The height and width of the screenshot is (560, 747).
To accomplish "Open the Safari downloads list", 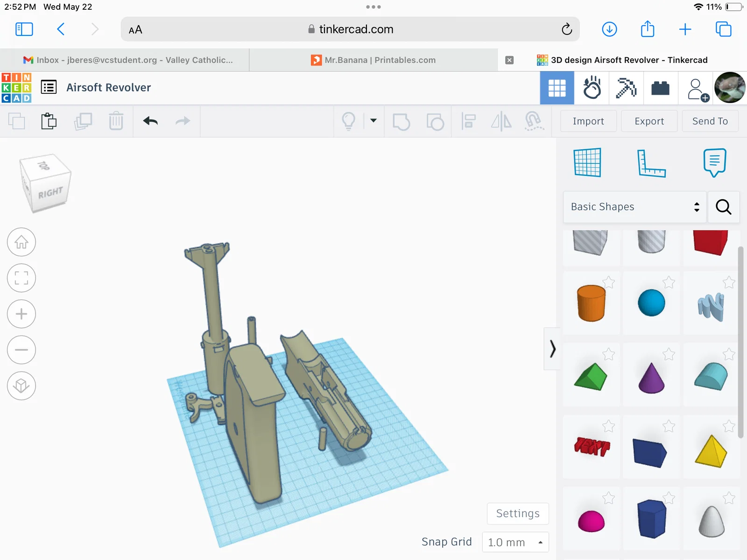I will 609,29.
